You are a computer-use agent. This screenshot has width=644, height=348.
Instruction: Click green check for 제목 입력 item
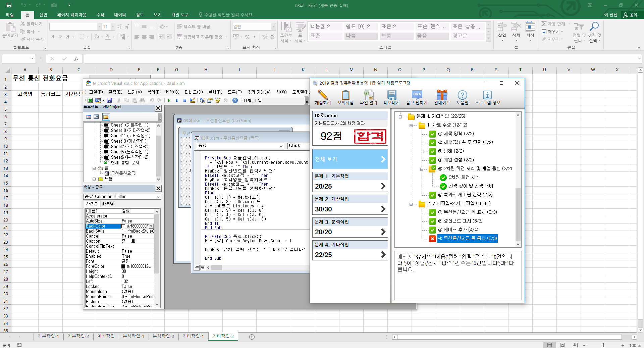click(x=432, y=134)
